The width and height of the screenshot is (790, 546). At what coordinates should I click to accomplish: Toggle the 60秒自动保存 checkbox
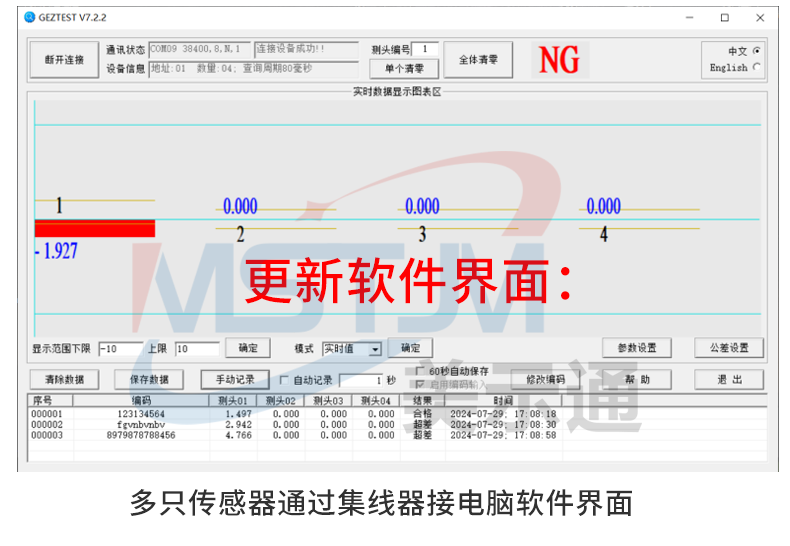420,371
